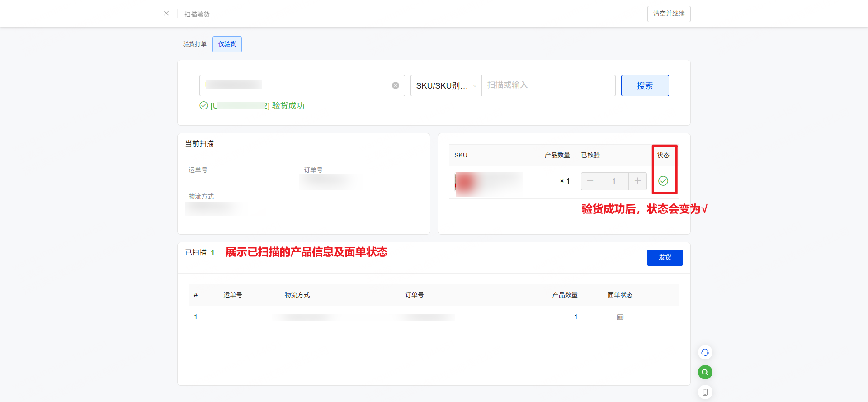Decrease verified quantity with minus button
Screen dimensions: 868x402
[590, 181]
